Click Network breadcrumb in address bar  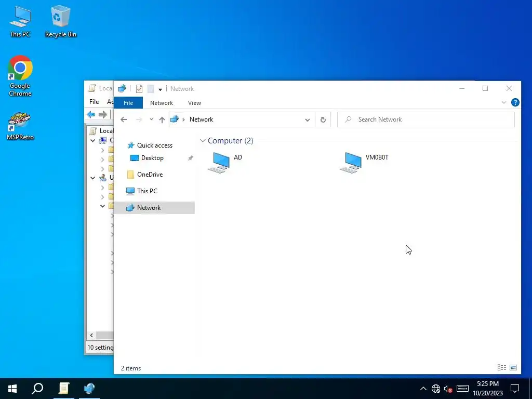click(x=201, y=119)
